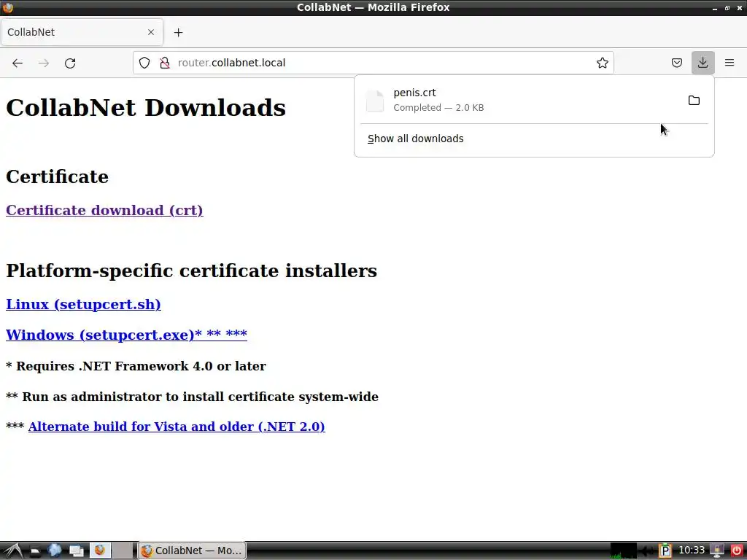Open the Linux (setupcert.sh) link
Image resolution: width=747 pixels, height=560 pixels.
tap(83, 304)
